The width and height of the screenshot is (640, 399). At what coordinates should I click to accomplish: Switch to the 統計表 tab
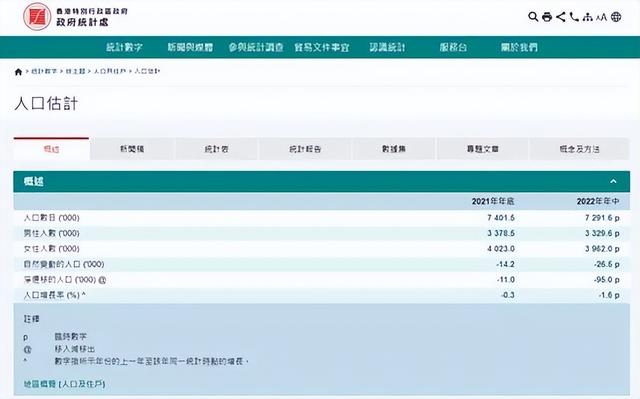(x=216, y=149)
